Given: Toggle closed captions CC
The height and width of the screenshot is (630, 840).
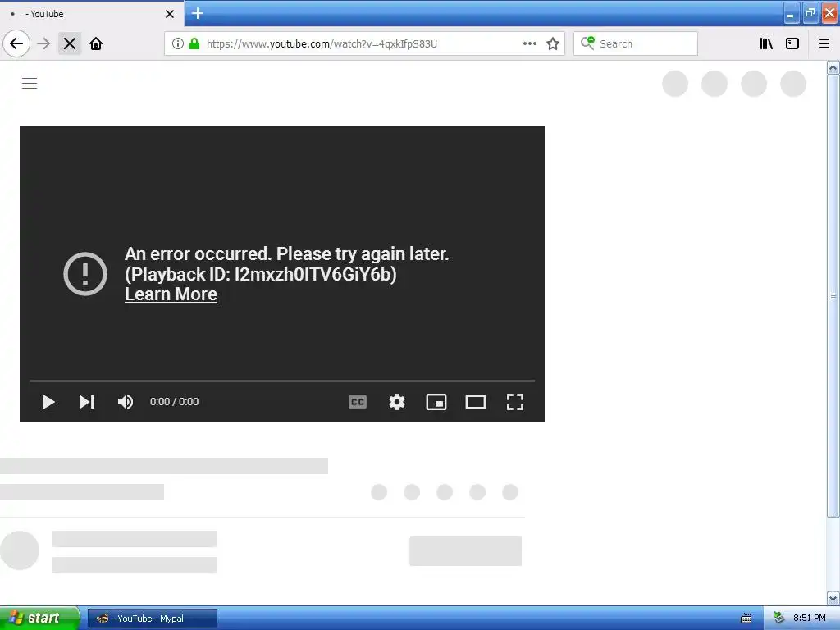Looking at the screenshot, I should 358,402.
